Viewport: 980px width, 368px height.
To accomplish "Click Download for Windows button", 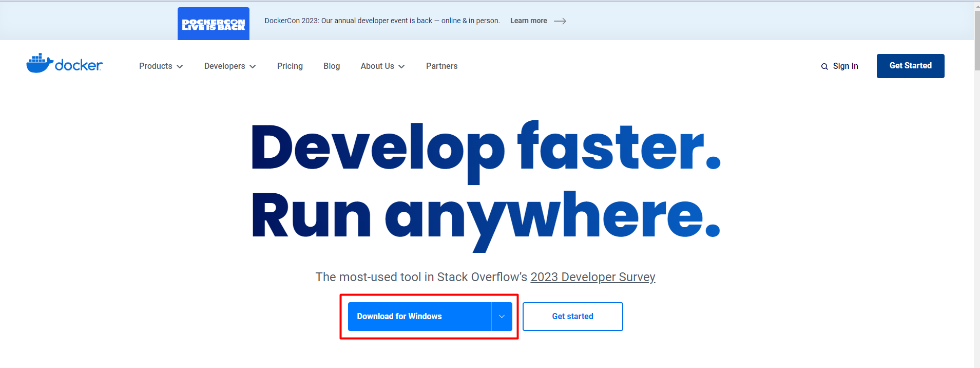I will point(419,317).
